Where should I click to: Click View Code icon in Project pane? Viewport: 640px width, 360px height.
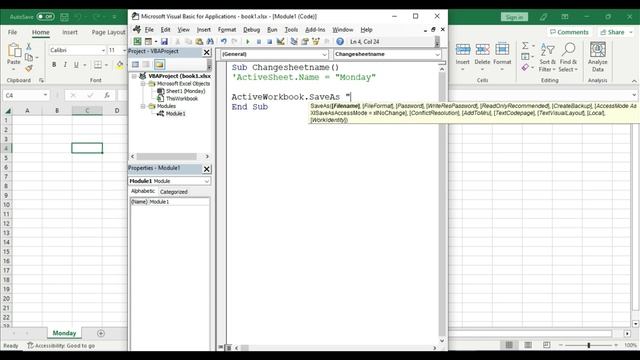(135, 64)
